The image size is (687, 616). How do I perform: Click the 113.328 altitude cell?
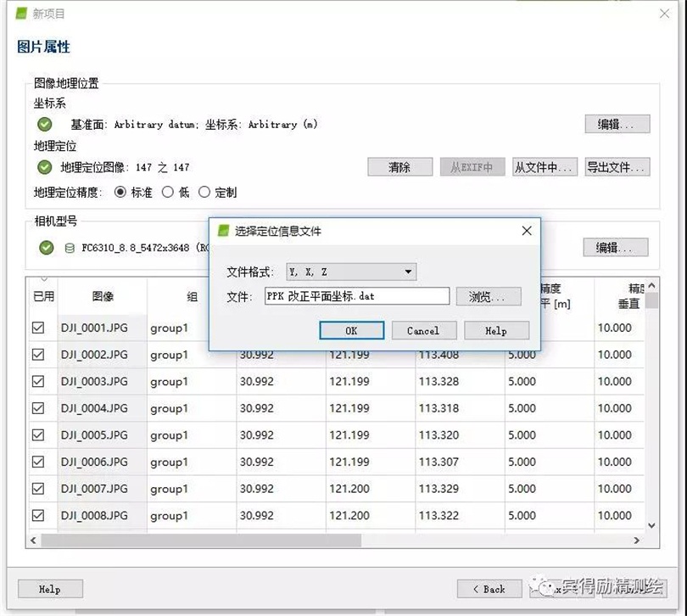coord(460,382)
